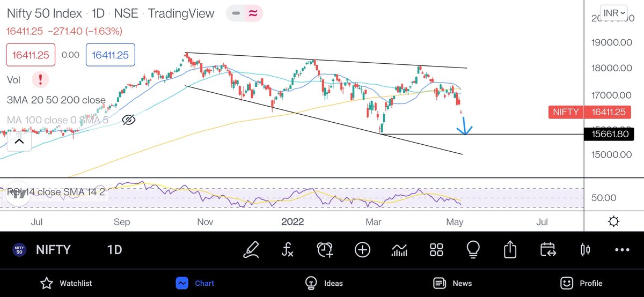Open the layout grid icon
644x297 pixels.
tap(436, 250)
